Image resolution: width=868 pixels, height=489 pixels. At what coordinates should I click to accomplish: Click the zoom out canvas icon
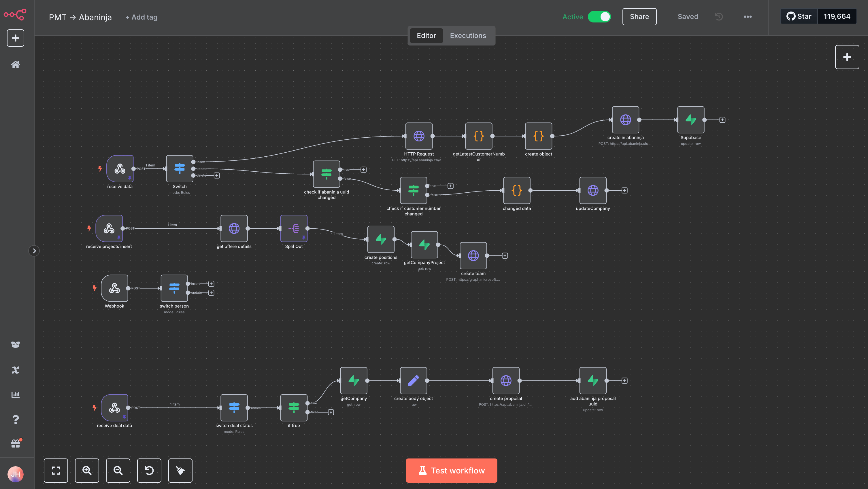pos(118,470)
